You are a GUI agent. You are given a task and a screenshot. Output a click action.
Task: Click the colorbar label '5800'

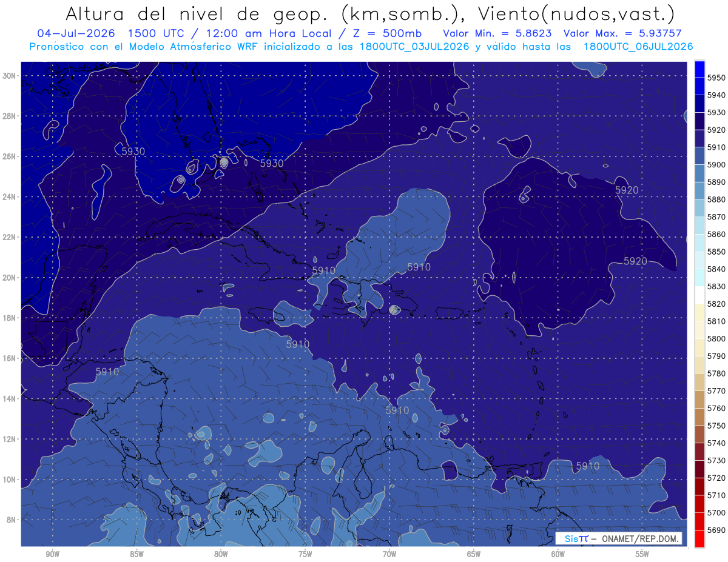716,339
